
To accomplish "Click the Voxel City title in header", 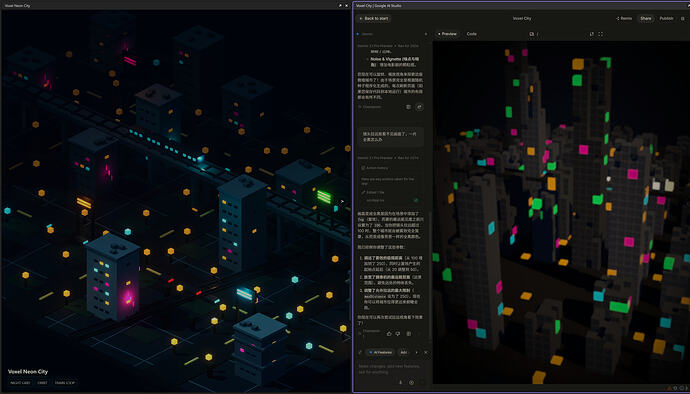I will tap(522, 18).
